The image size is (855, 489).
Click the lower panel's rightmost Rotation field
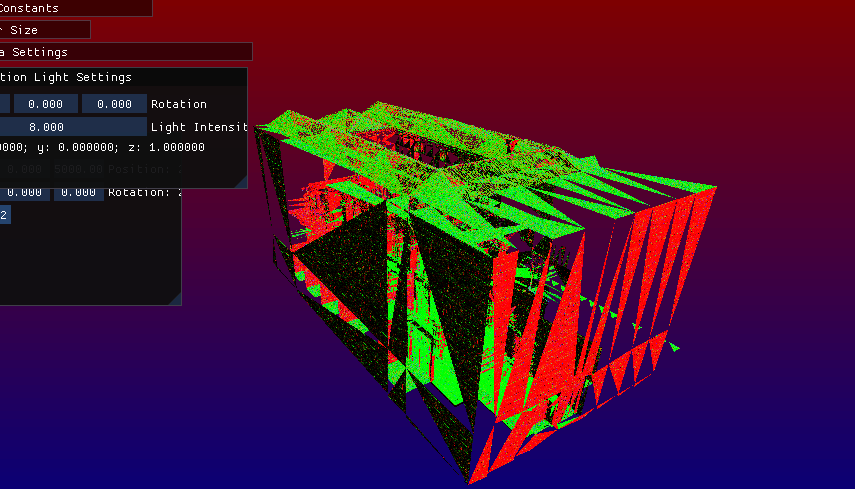point(78,192)
